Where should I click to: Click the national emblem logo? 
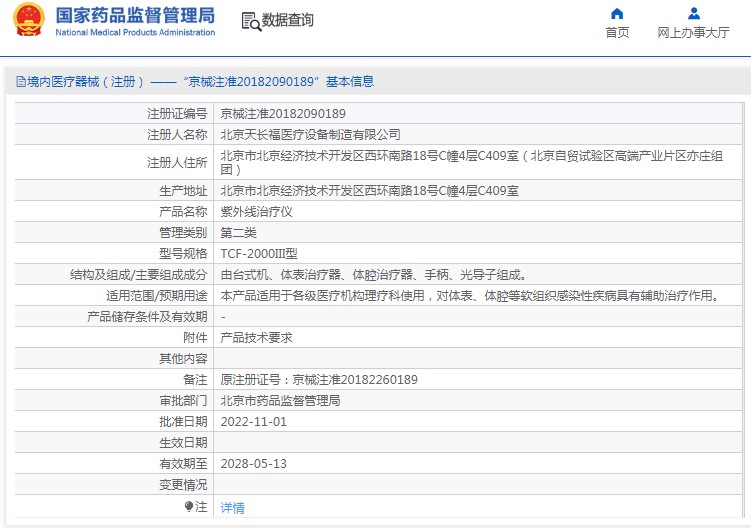tap(29, 20)
